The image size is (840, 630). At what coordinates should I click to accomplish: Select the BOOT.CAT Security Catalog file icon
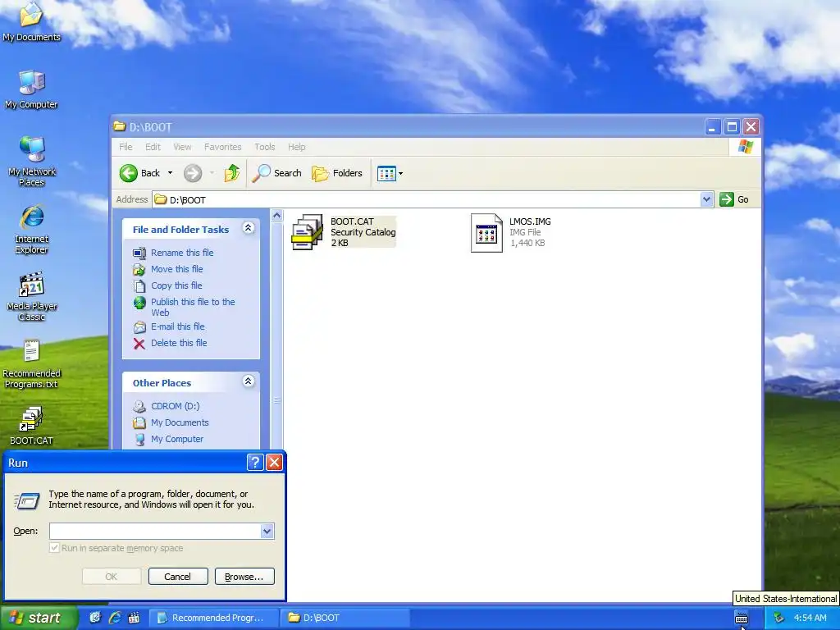tap(307, 232)
